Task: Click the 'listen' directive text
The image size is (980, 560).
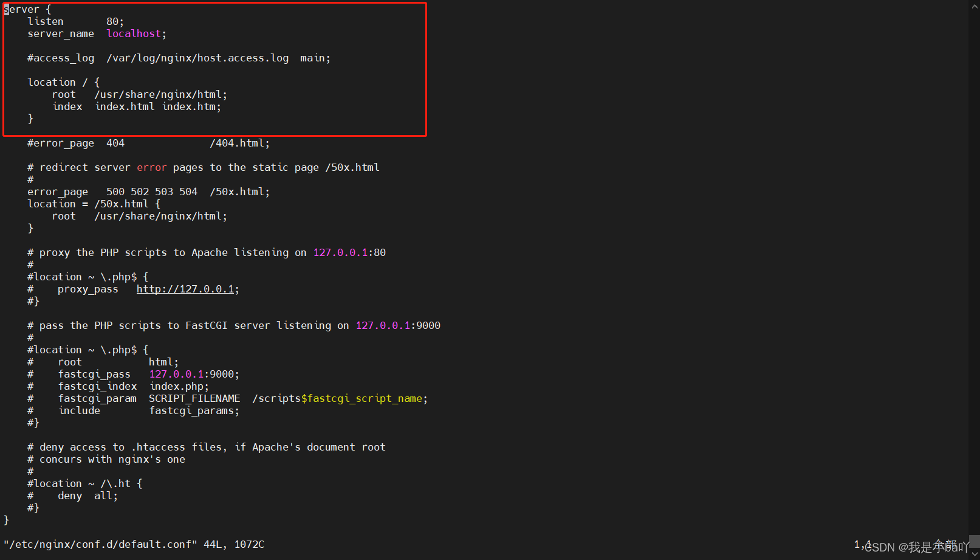Action: [46, 22]
